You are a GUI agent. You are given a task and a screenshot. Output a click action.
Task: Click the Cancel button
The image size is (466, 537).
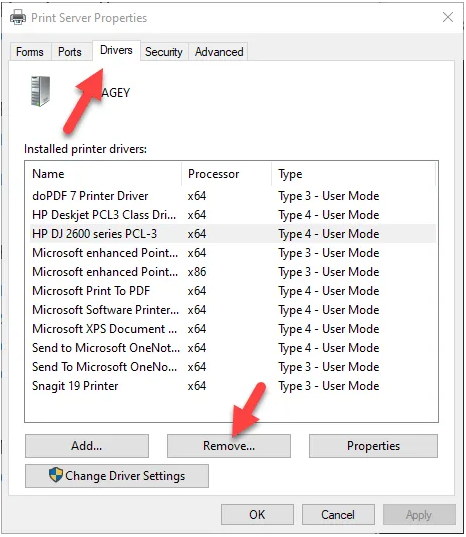pyautogui.click(x=338, y=514)
